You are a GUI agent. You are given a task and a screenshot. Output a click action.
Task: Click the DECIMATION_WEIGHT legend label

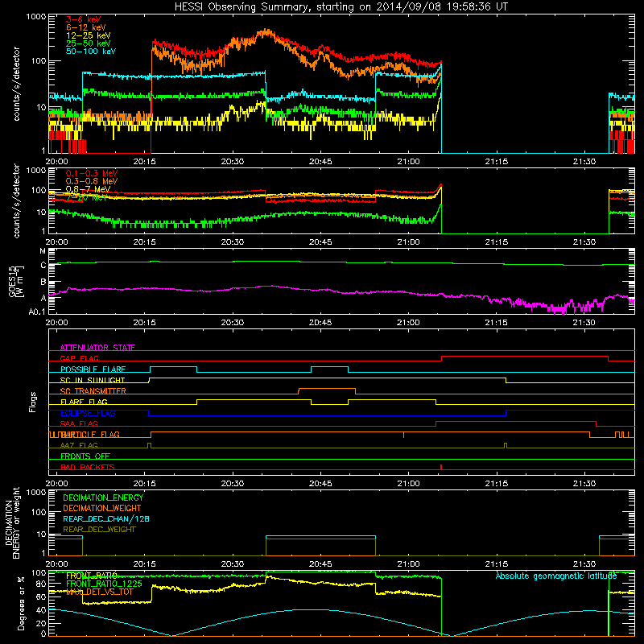(x=102, y=508)
